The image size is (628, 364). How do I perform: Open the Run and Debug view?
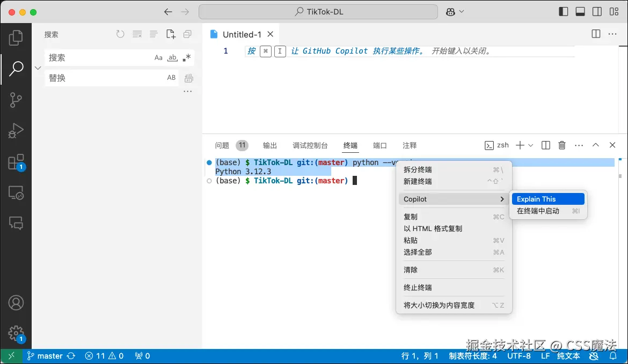16,131
